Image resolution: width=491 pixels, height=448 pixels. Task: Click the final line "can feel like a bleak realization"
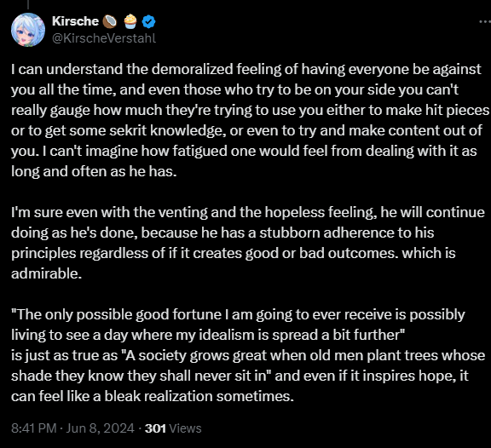(153, 396)
